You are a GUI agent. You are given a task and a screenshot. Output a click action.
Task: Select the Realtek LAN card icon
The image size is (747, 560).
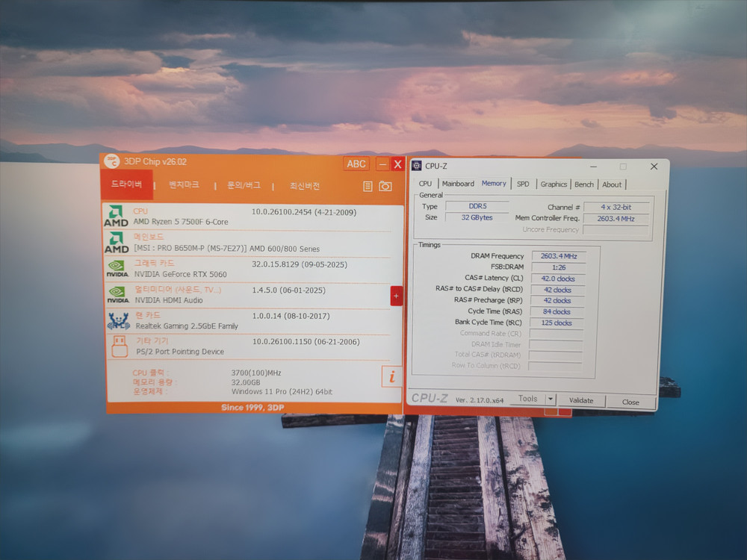pos(117,321)
